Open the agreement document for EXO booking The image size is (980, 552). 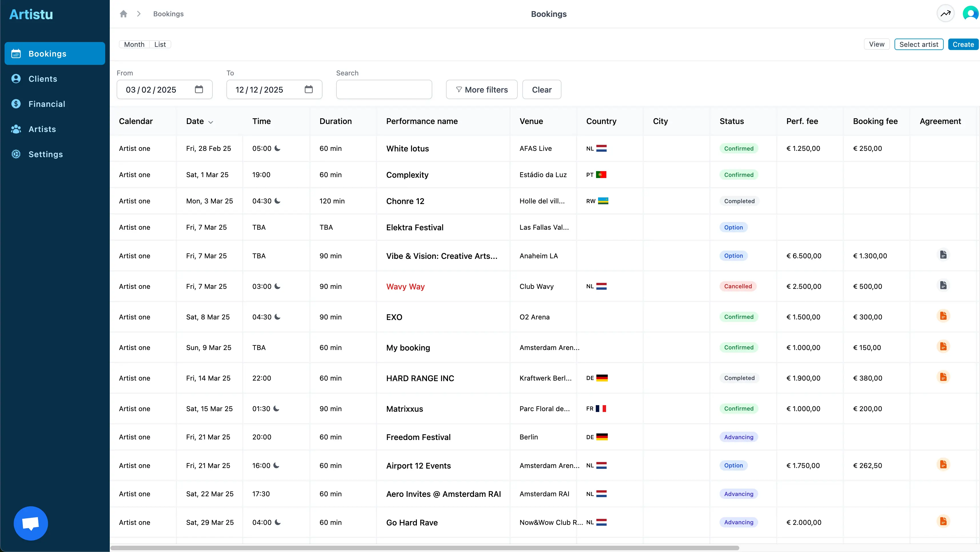click(x=943, y=315)
